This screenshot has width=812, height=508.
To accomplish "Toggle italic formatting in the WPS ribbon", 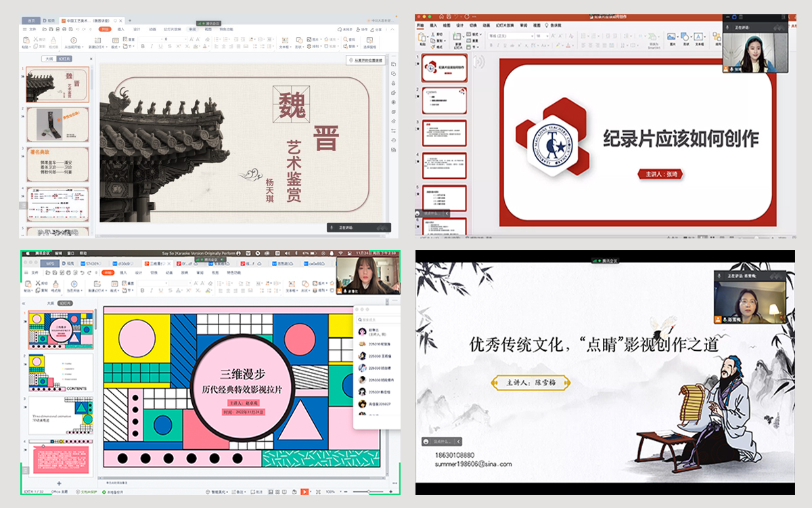I will pos(151,45).
